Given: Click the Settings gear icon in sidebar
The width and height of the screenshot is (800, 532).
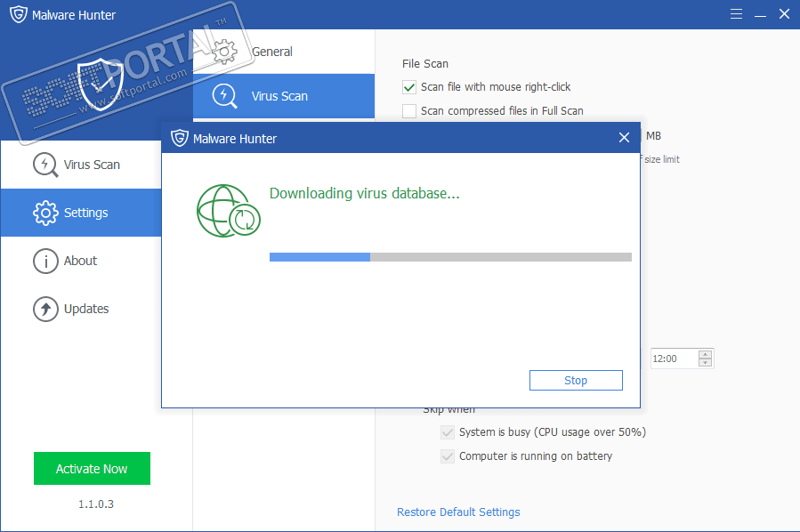Looking at the screenshot, I should (45, 213).
